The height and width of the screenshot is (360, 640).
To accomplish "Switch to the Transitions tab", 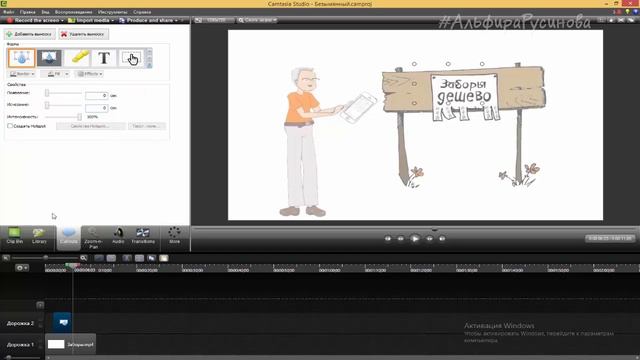I will point(143,236).
